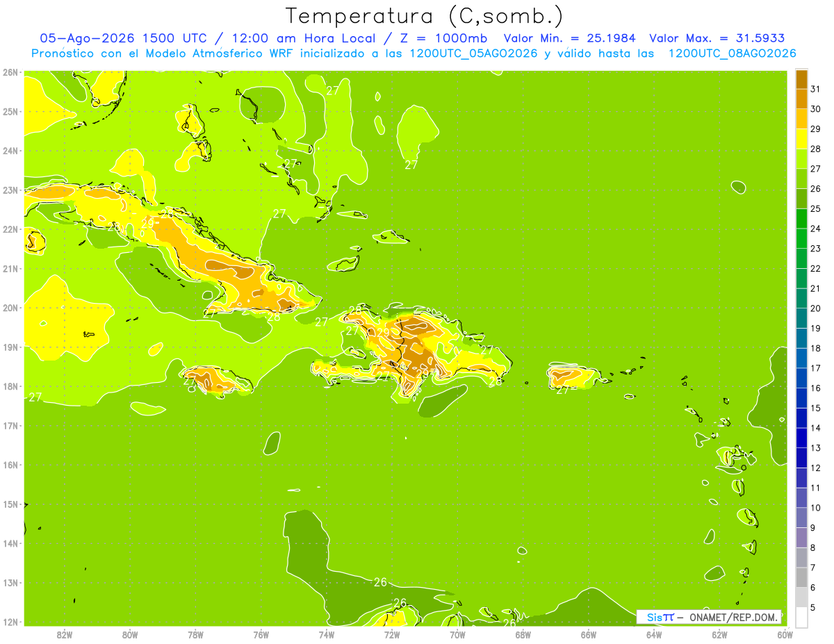
Task: Click the longitude axis label 70W
Action: coord(457,634)
